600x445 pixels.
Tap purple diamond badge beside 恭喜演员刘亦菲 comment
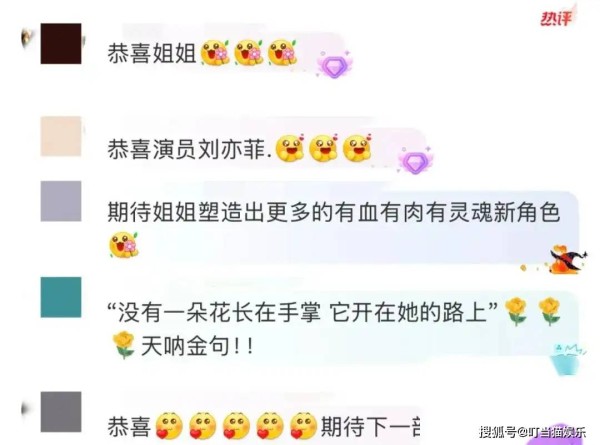(x=415, y=160)
